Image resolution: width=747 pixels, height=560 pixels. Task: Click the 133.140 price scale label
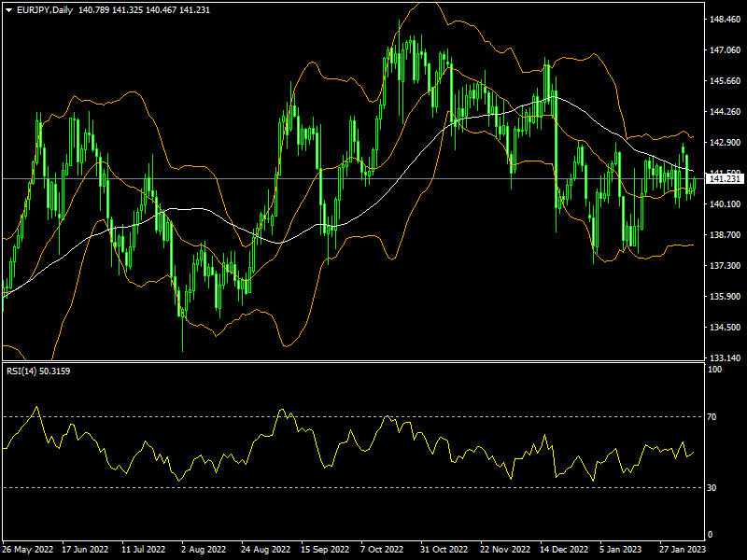tap(726, 357)
